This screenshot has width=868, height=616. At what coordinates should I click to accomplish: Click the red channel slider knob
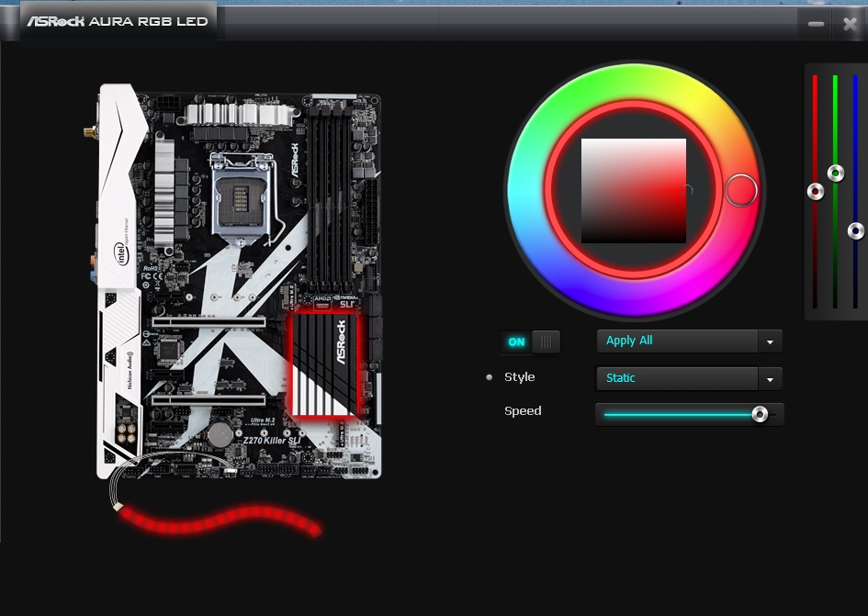point(816,192)
